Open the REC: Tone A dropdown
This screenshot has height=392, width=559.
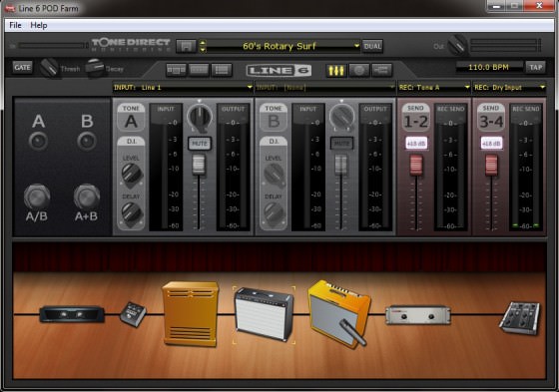tap(434, 88)
